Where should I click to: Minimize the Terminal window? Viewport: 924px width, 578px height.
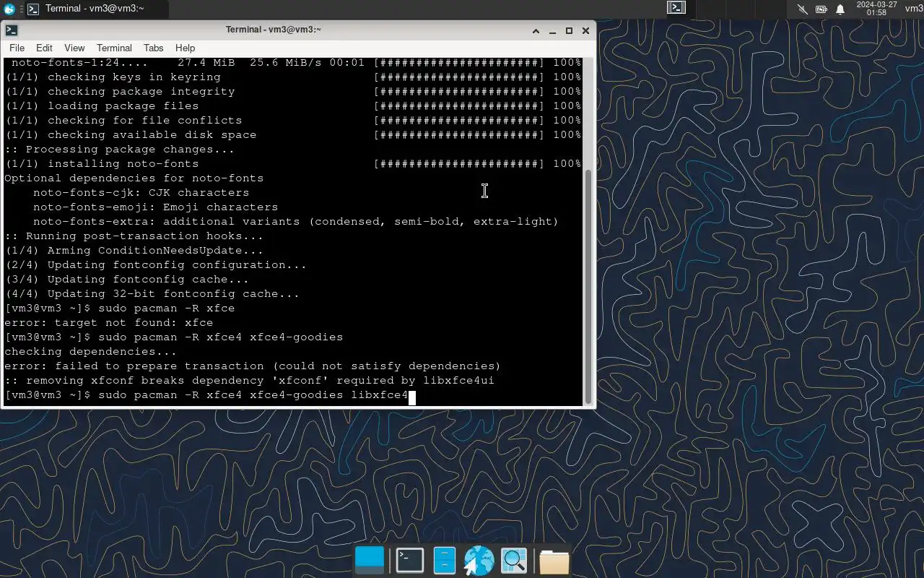tap(552, 30)
